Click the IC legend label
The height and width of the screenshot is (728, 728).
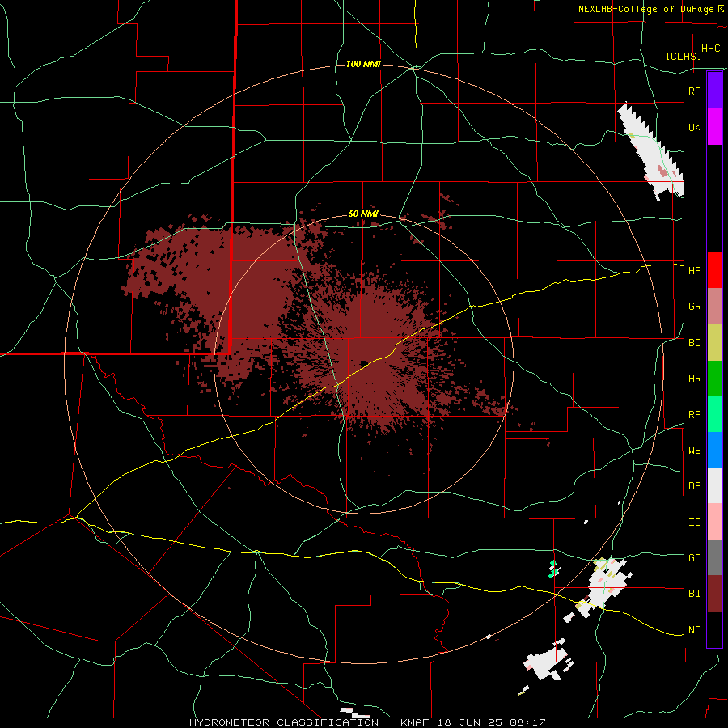click(x=694, y=523)
